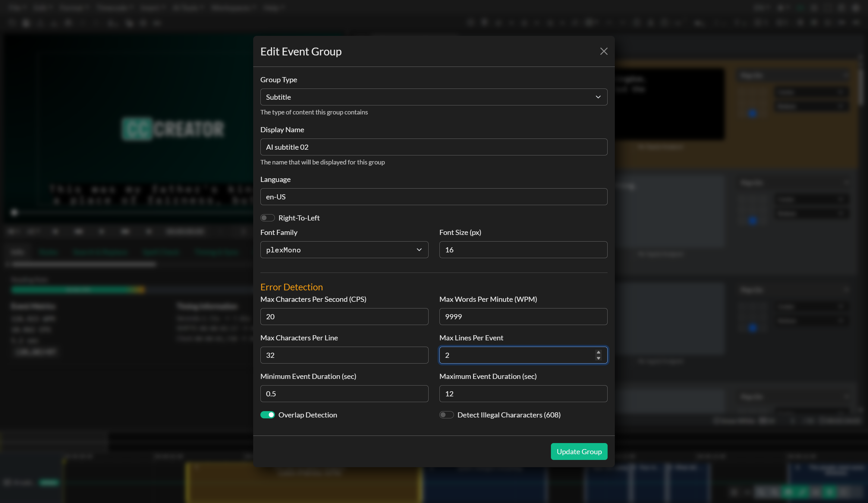Click the Max Words Per Minute field
This screenshot has width=868, height=503.
point(523,316)
